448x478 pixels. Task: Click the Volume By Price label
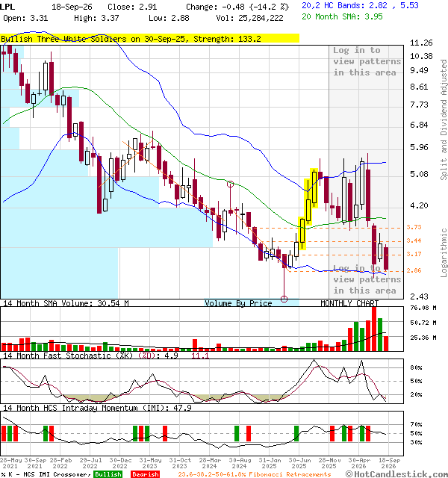click(x=238, y=303)
